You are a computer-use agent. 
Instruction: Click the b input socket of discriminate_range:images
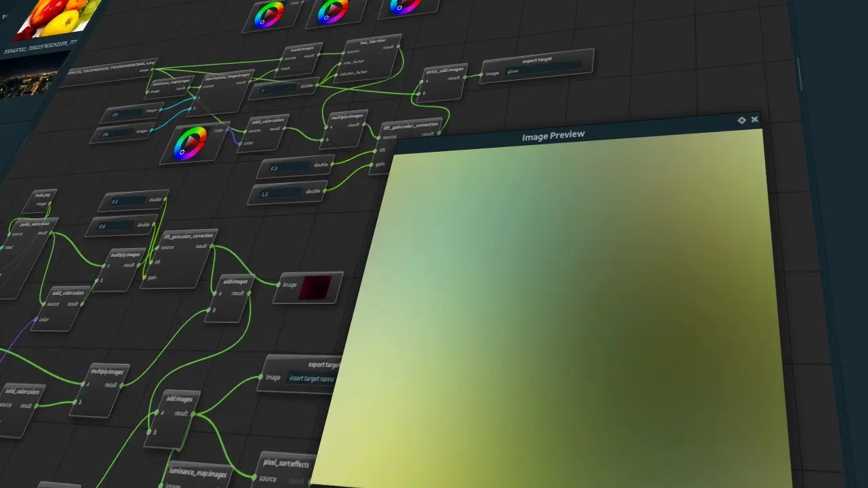191,109
